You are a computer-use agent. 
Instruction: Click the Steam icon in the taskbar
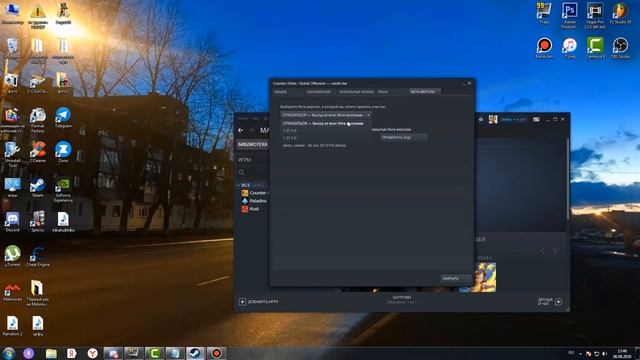(x=195, y=353)
